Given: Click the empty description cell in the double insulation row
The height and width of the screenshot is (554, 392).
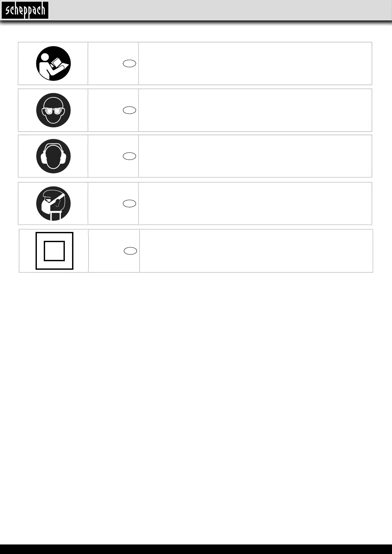Looking at the screenshot, I should coord(256,251).
